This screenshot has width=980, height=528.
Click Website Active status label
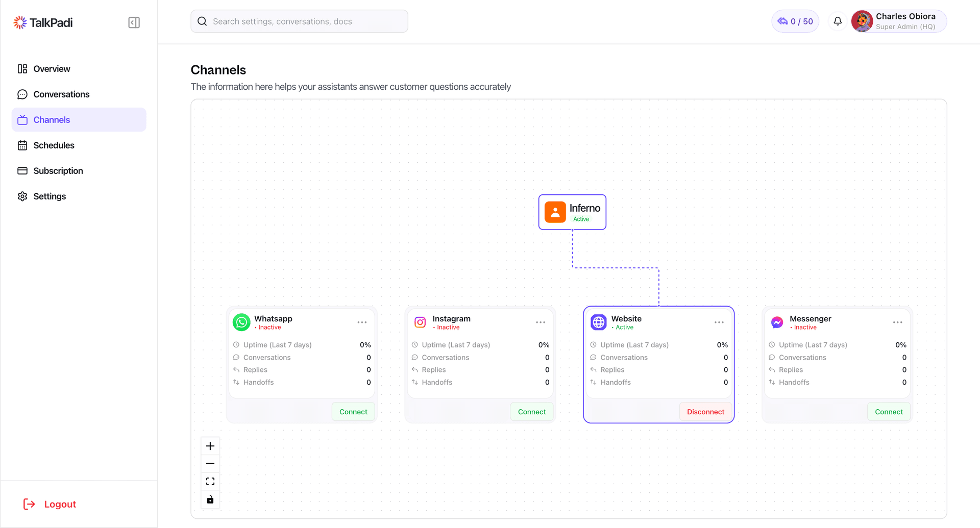[x=623, y=328]
